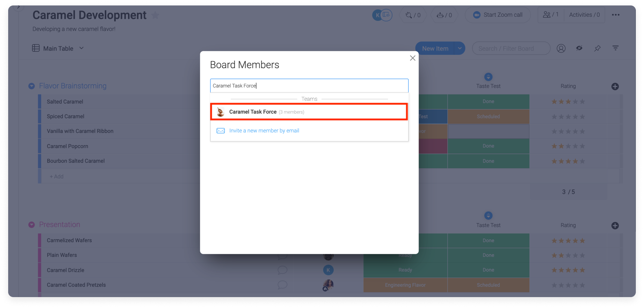Click the Search / Filter Board field

511,48
